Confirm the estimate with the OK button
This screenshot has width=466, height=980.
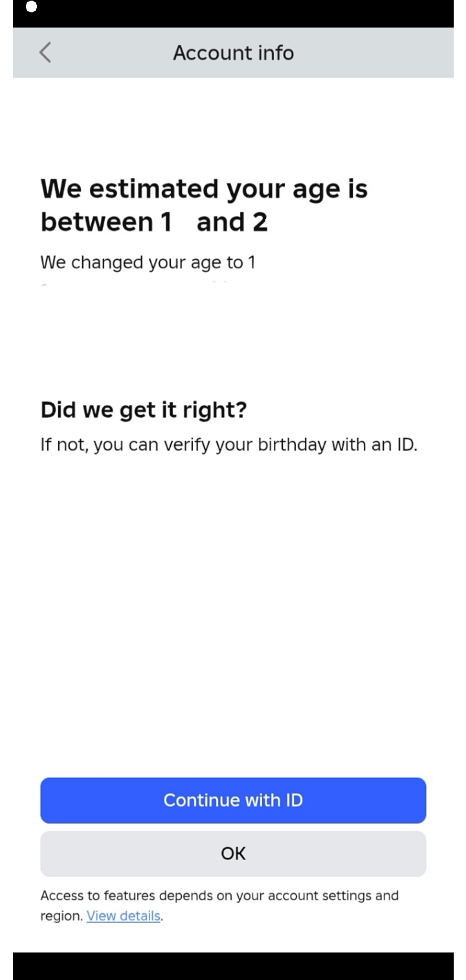[x=233, y=854]
